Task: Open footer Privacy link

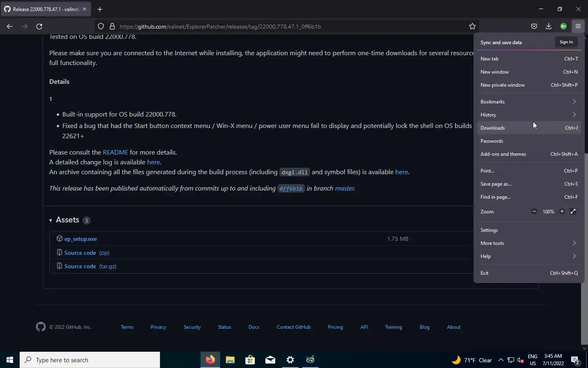Action: click(x=158, y=327)
